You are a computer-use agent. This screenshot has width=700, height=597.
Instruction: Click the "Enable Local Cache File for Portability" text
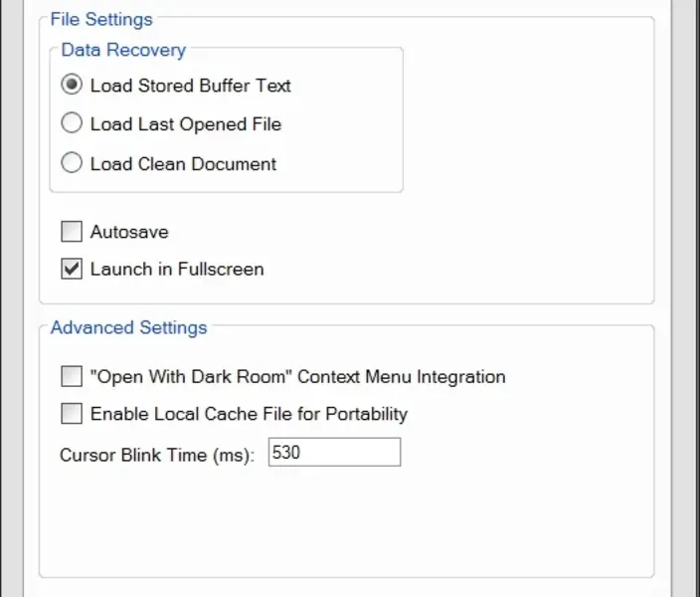click(249, 414)
